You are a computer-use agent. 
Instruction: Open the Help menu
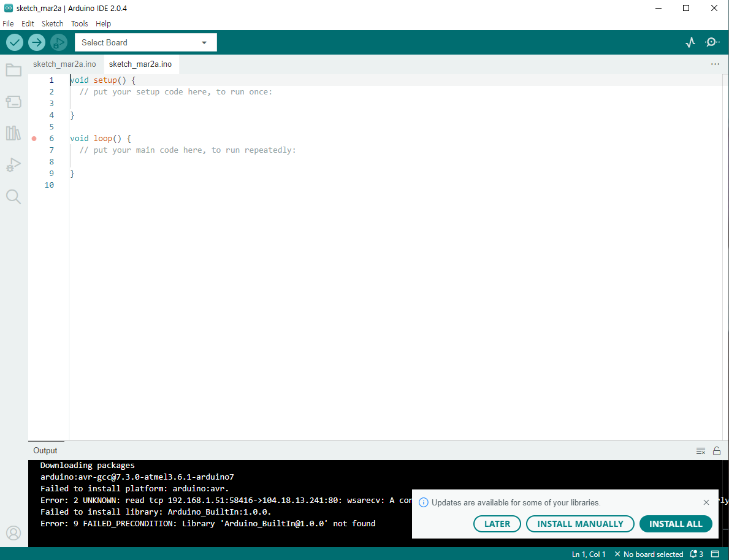[x=103, y=24]
